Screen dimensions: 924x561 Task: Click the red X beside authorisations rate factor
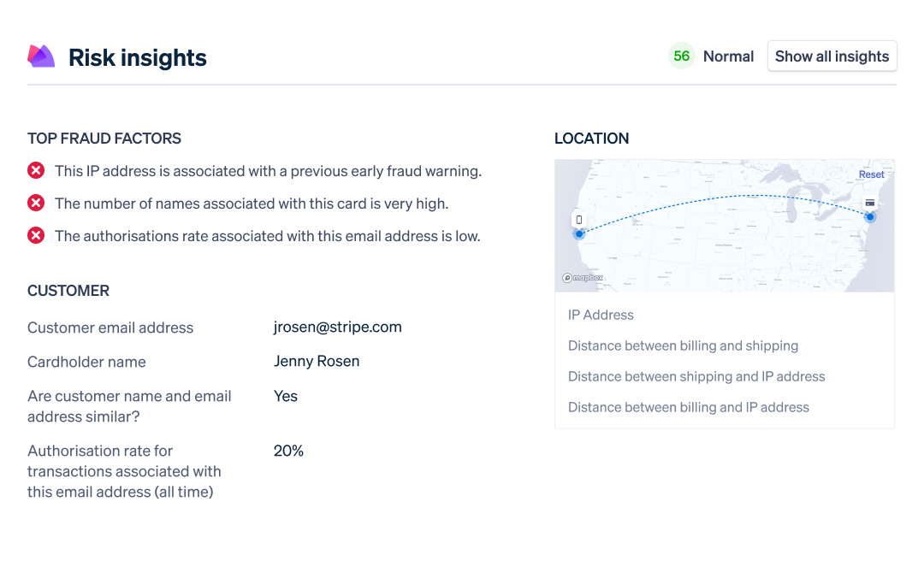(x=36, y=236)
